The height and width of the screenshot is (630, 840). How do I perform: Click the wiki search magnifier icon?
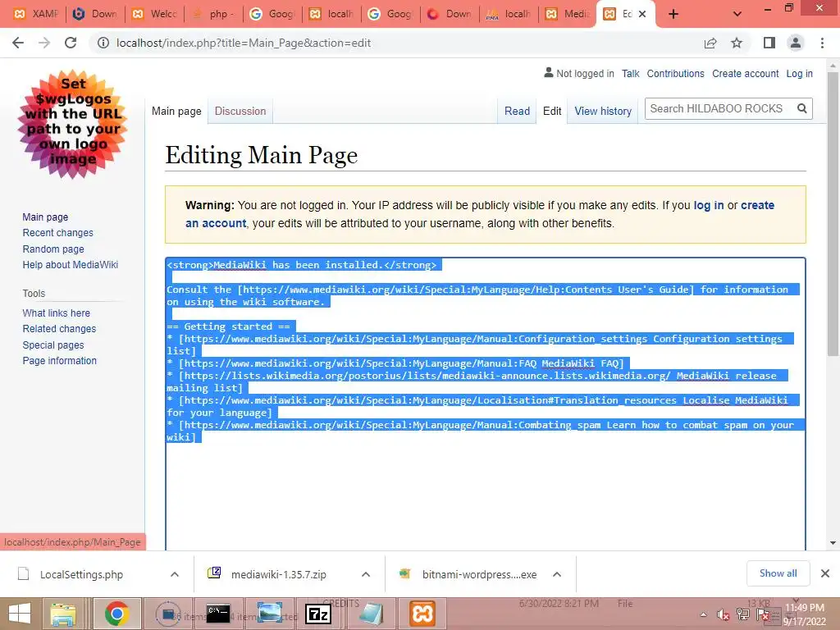point(802,109)
